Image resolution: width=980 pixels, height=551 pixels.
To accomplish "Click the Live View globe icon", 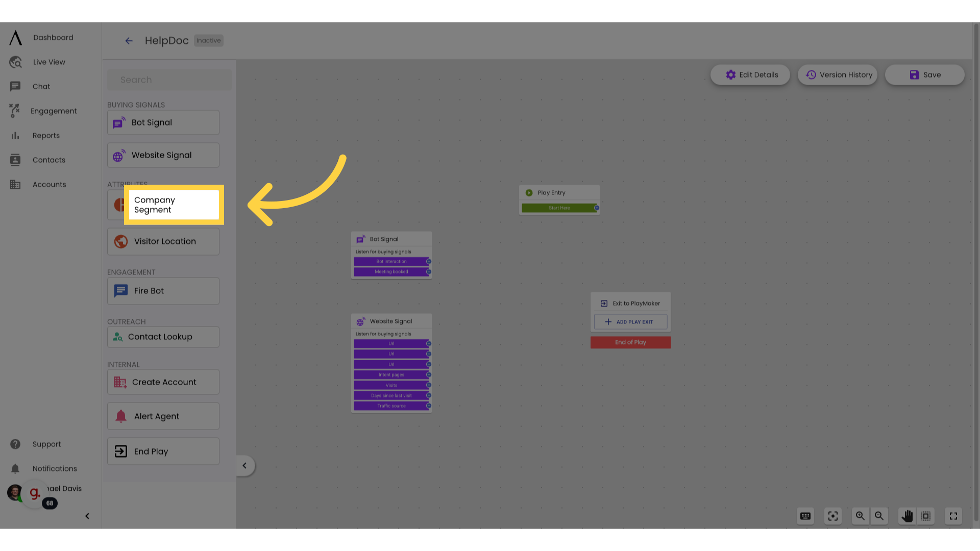I will point(15,62).
